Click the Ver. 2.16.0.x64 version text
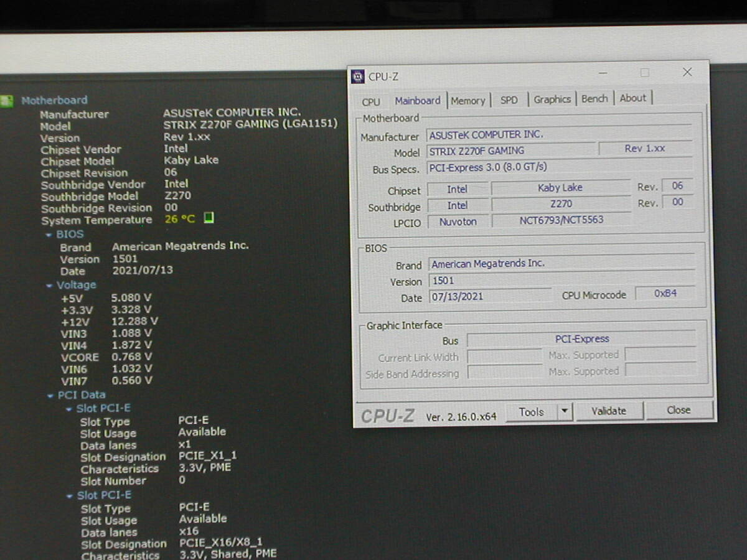Screen dimensions: 747x560 coord(461,417)
